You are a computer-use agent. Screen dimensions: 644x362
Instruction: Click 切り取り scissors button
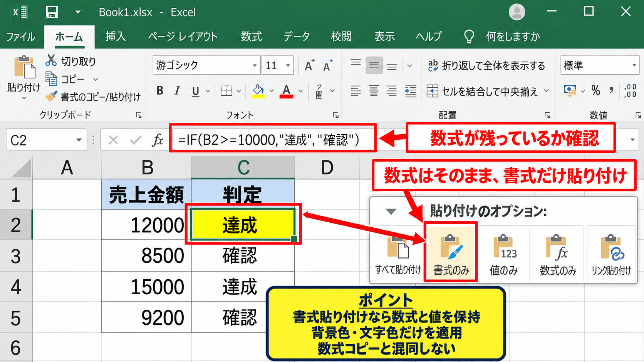click(x=70, y=61)
